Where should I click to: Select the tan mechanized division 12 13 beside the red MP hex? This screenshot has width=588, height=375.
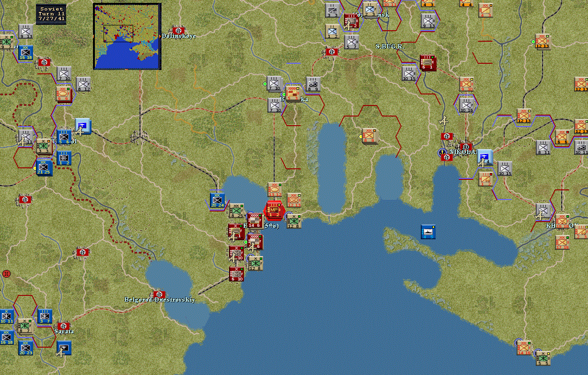(294, 200)
